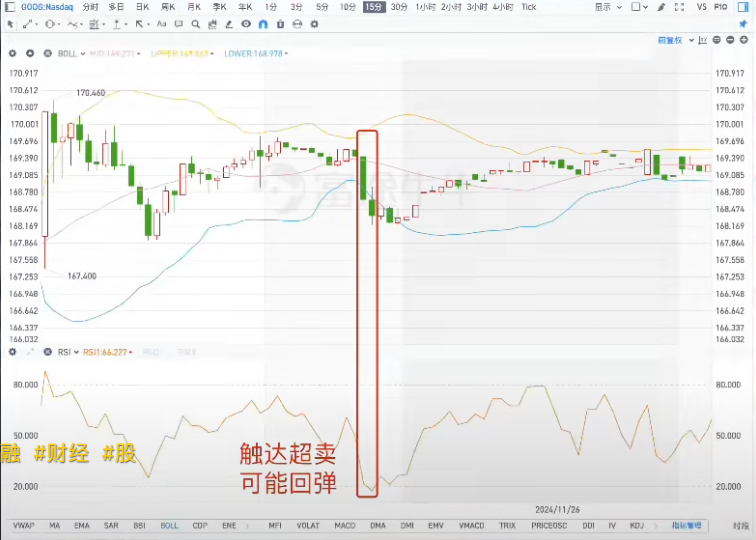Select the MACD sub indicator
This screenshot has height=540, width=756.
pyautogui.click(x=345, y=526)
